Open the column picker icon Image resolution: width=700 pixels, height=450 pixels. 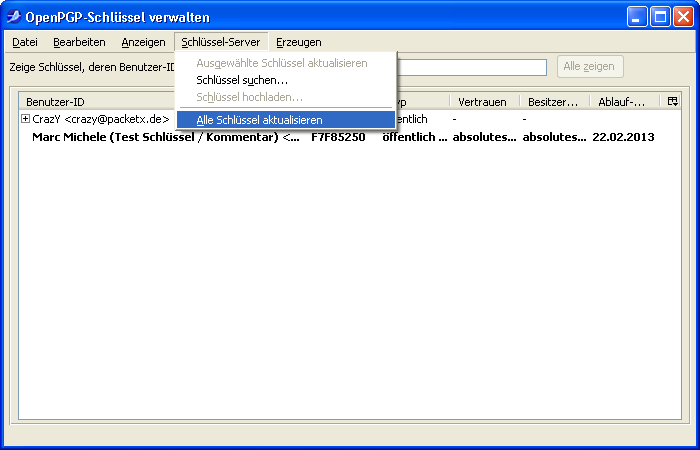[x=672, y=101]
